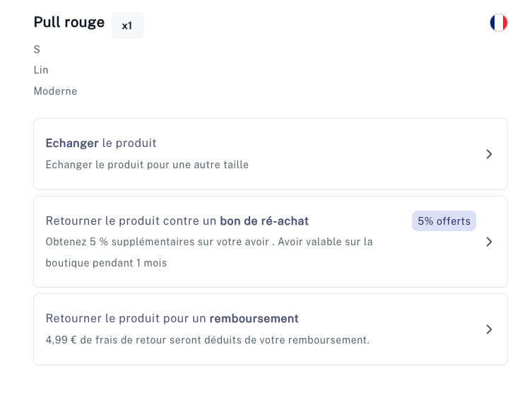Click the 5% offerts badge

[444, 221]
